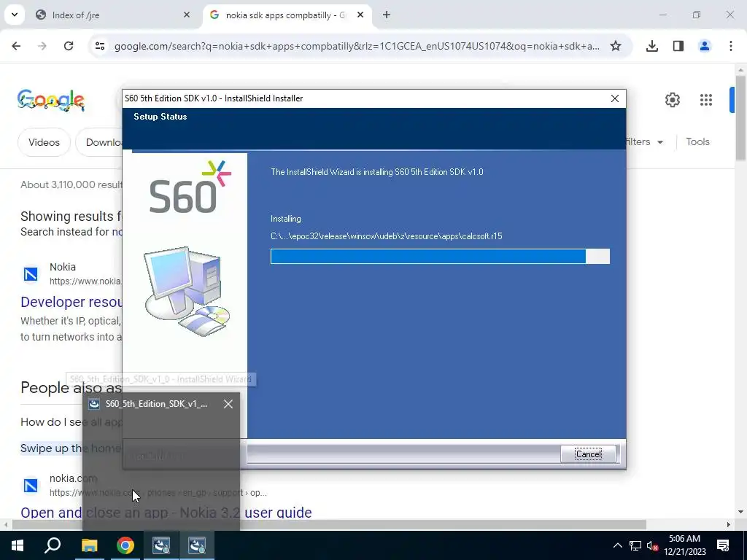This screenshot has width=747, height=560.
Task: Cancel the S60 SDK installation
Action: (x=589, y=454)
